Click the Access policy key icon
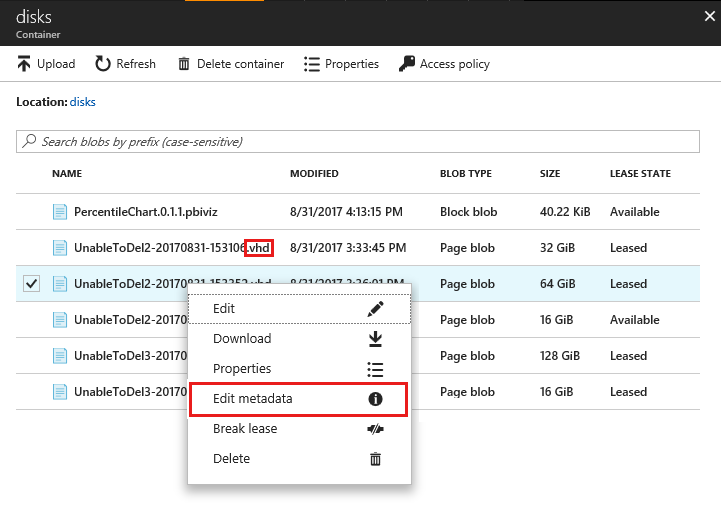This screenshot has width=721, height=508. (406, 64)
